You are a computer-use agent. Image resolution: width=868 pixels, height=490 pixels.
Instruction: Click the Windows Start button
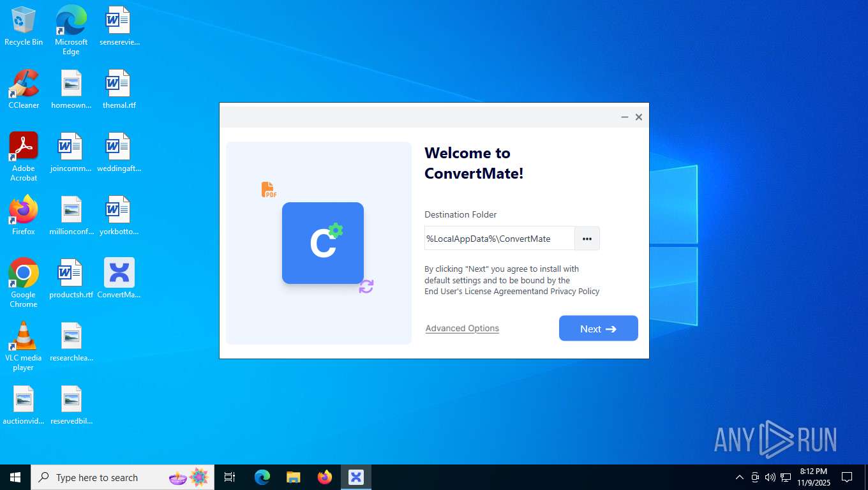pos(15,477)
